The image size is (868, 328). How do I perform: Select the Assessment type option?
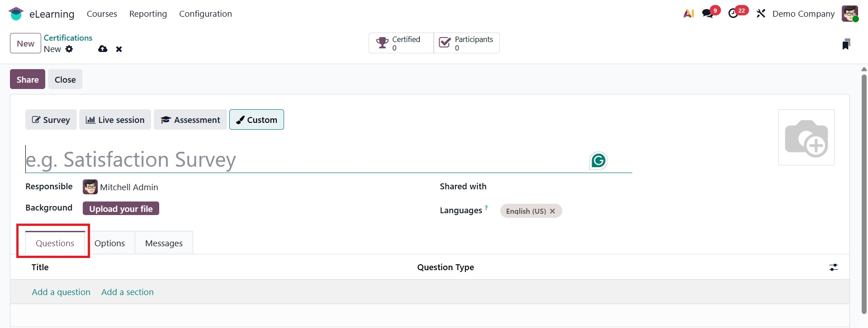point(190,120)
